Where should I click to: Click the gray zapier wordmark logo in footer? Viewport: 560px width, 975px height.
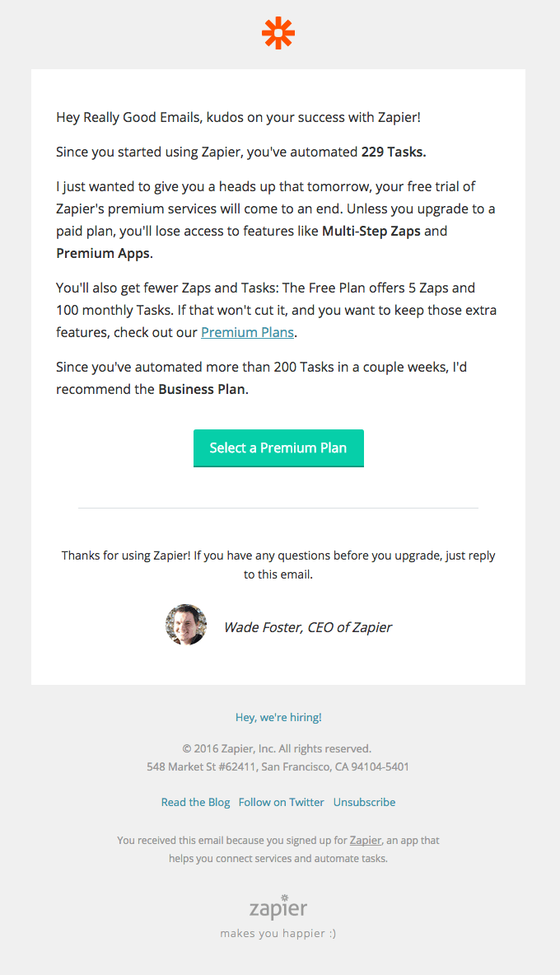click(278, 907)
